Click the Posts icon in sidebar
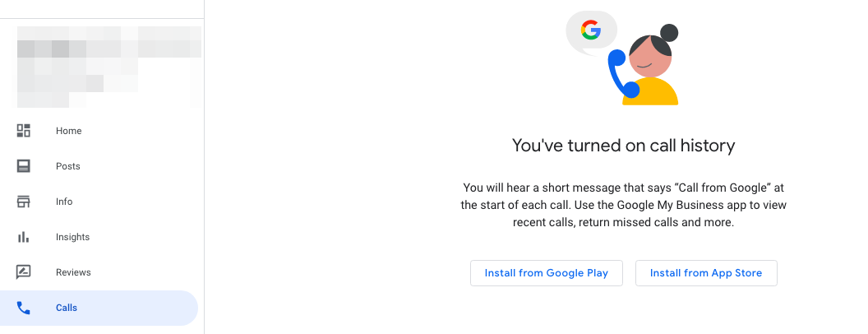The image size is (868, 334). tap(24, 166)
